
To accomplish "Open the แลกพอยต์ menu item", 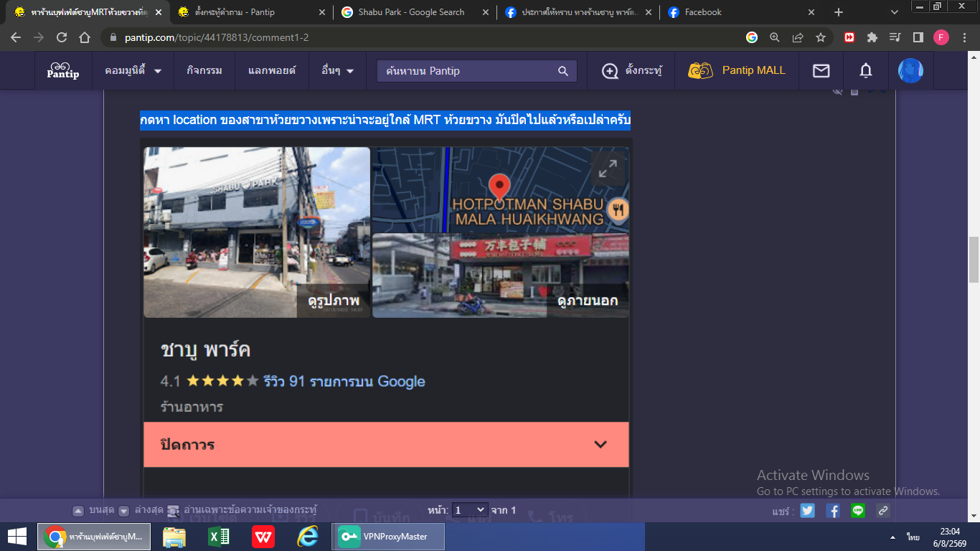I will [x=272, y=71].
